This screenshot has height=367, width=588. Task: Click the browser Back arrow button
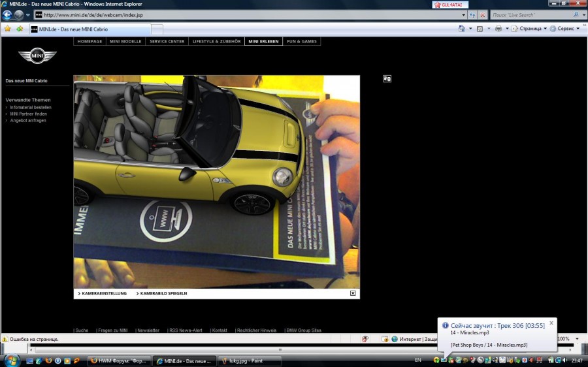click(7, 15)
